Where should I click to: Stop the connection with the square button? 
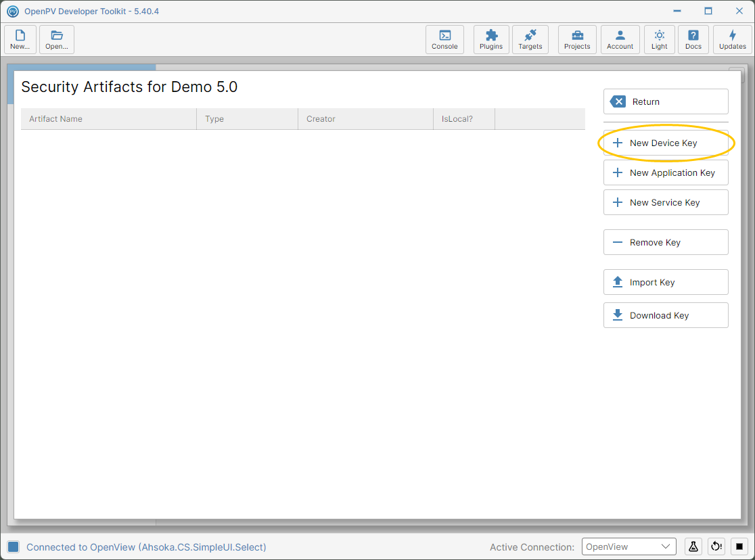coord(739,546)
